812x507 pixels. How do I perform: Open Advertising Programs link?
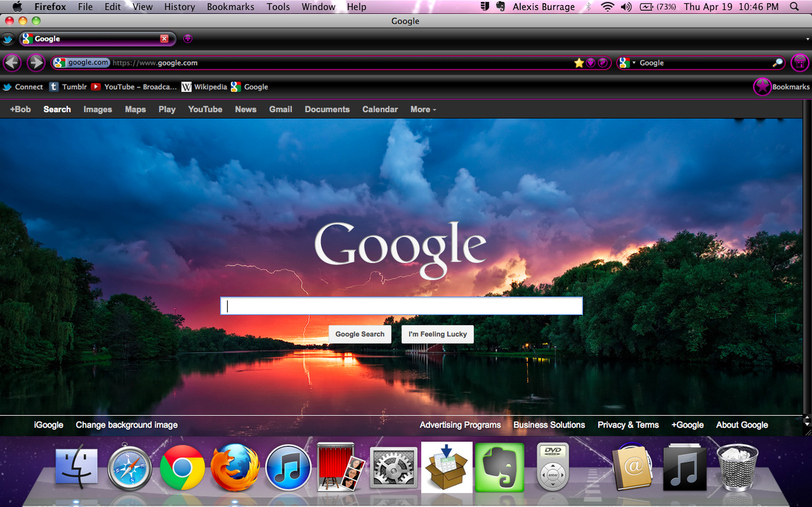(460, 425)
